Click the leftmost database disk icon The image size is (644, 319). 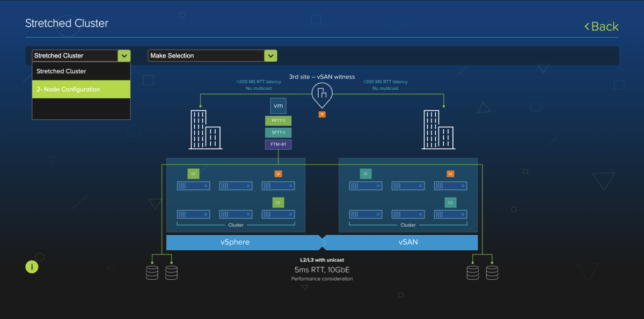click(x=152, y=273)
